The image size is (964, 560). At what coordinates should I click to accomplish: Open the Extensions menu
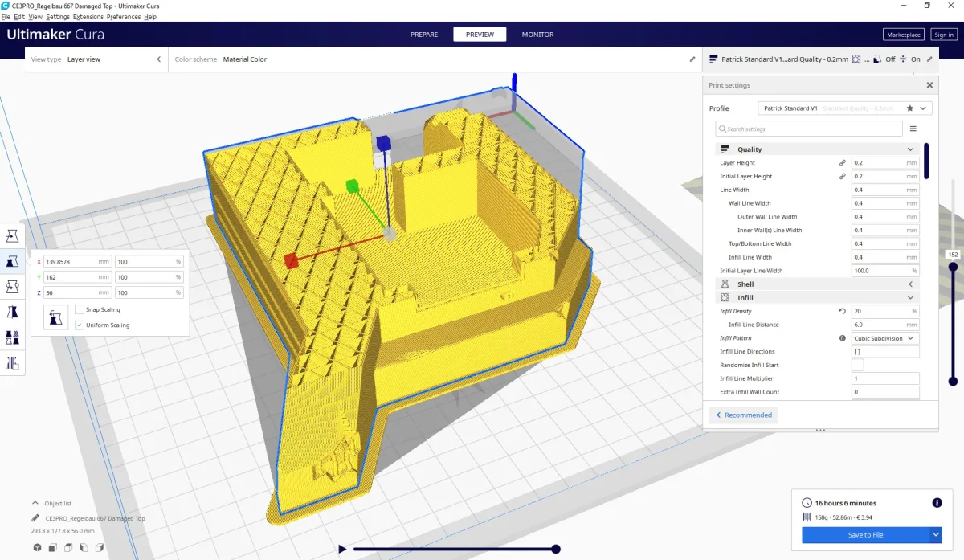pyautogui.click(x=88, y=17)
